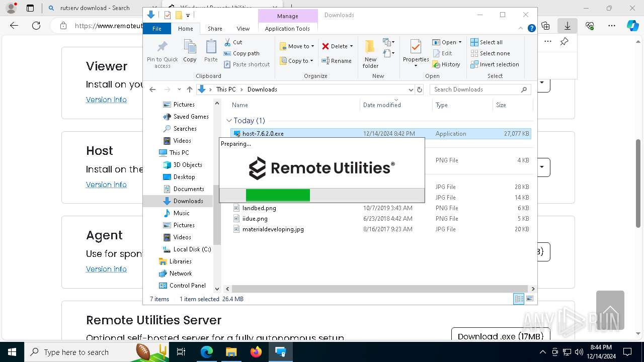Open the Copy to dropdown
The image size is (644, 362).
tap(297, 61)
